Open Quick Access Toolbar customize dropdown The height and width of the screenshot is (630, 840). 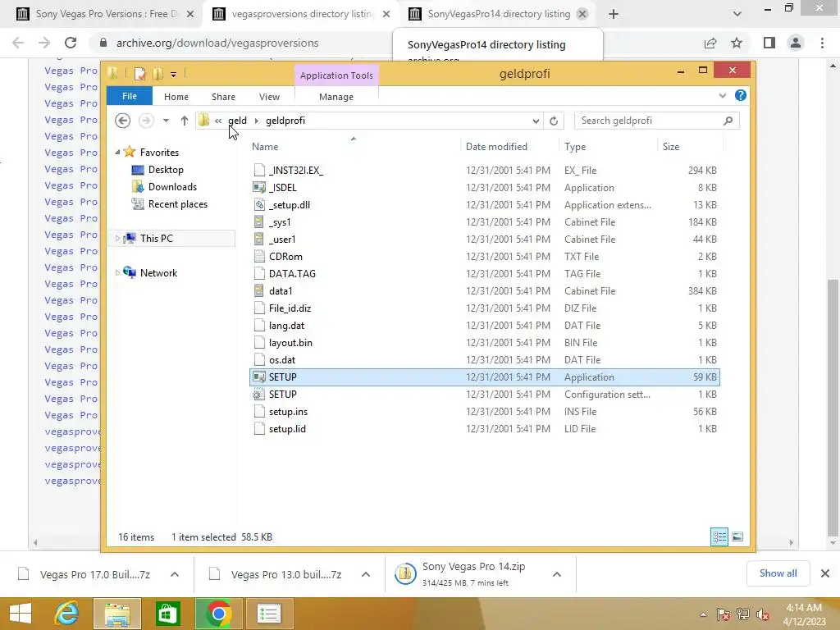click(x=174, y=75)
